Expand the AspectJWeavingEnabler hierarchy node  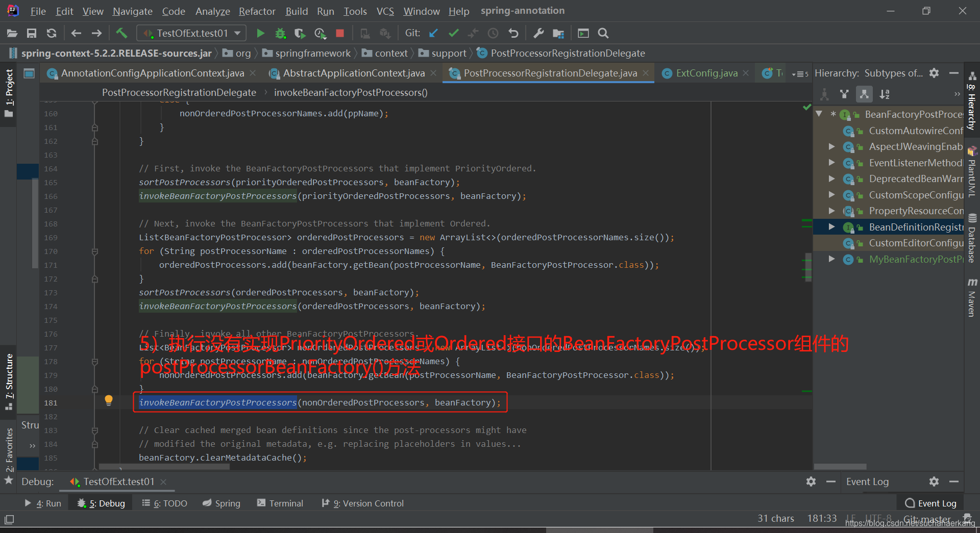point(831,146)
